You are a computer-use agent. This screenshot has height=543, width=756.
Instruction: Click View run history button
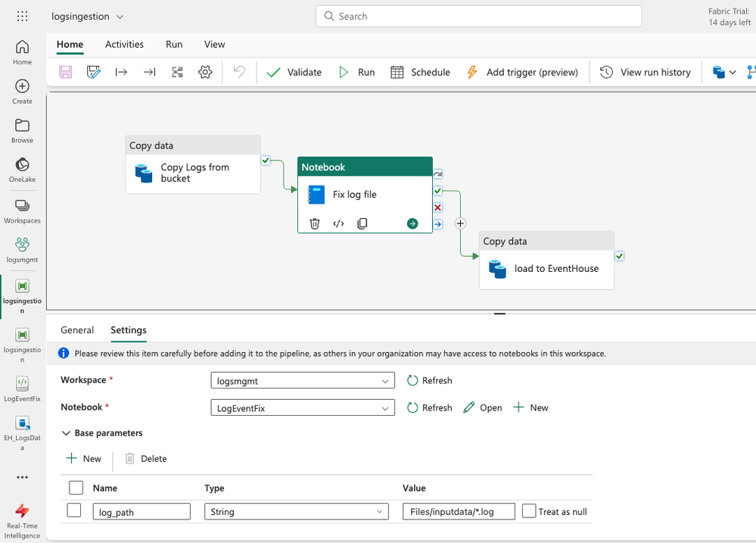646,72
